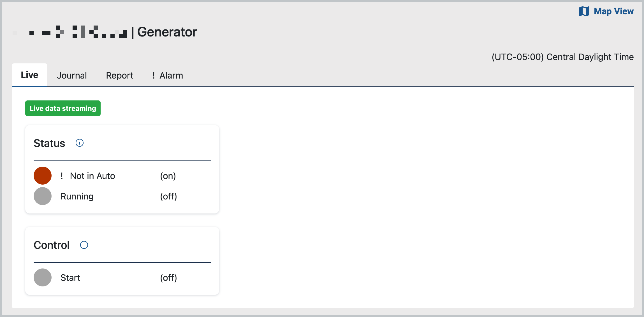The width and height of the screenshot is (644, 317).
Task: Click the Start control label
Action: [70, 278]
